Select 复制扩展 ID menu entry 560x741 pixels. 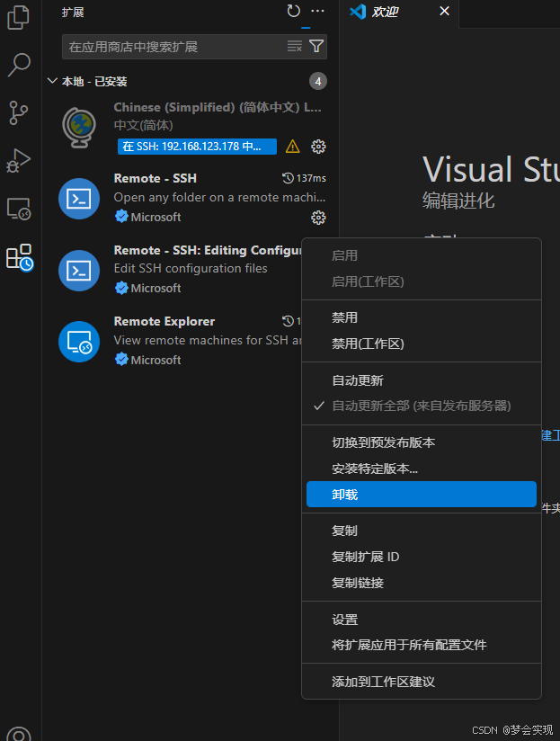click(422, 557)
